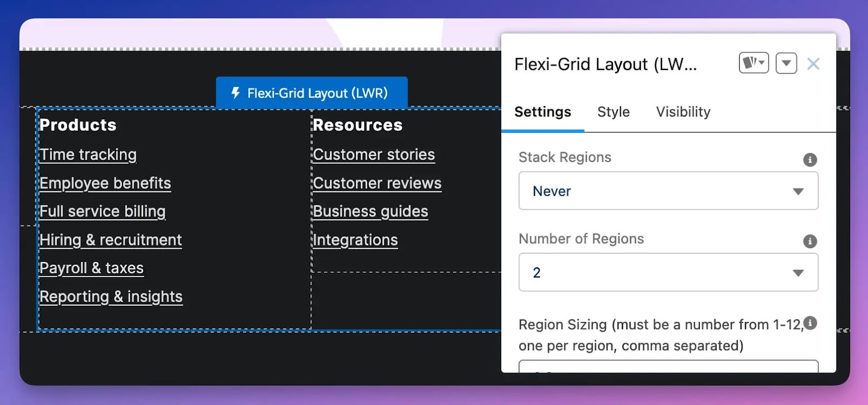This screenshot has width=868, height=405.
Task: Open the Integrations link
Action: click(x=355, y=240)
